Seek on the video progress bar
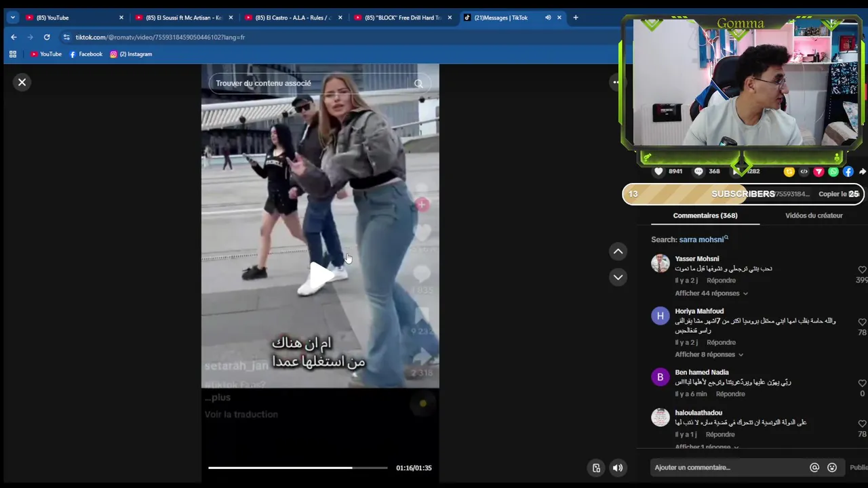Viewport: 868px width, 488px height. coord(298,468)
